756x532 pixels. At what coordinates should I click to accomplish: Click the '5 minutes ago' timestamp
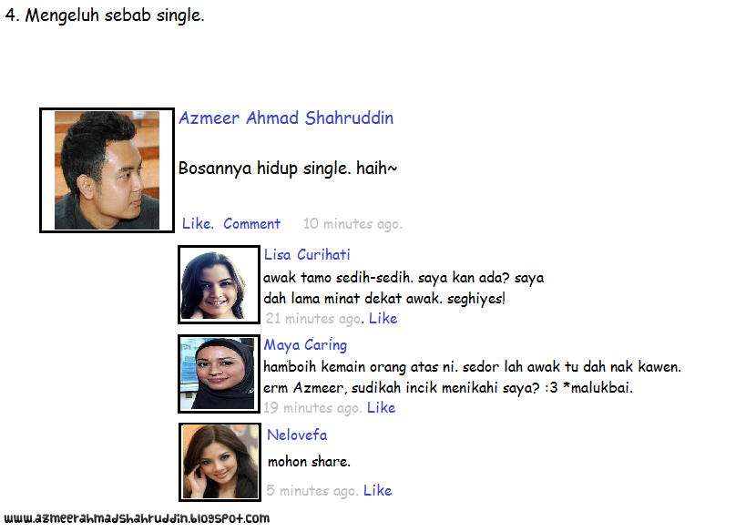point(312,490)
